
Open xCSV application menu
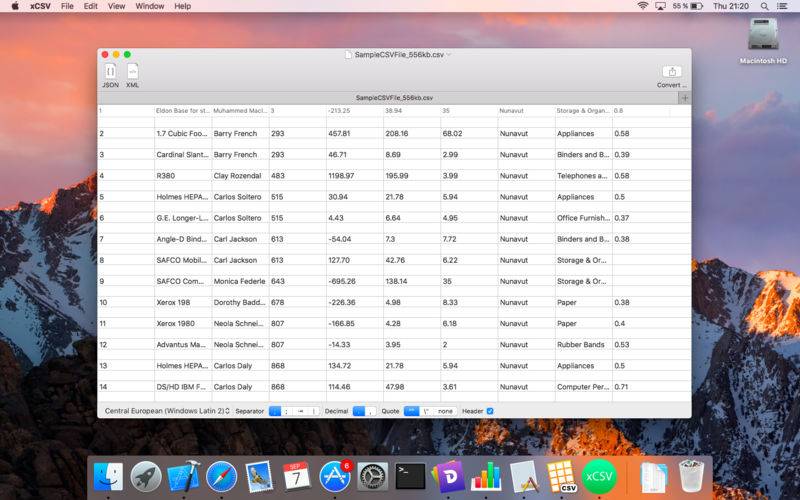tap(40, 6)
